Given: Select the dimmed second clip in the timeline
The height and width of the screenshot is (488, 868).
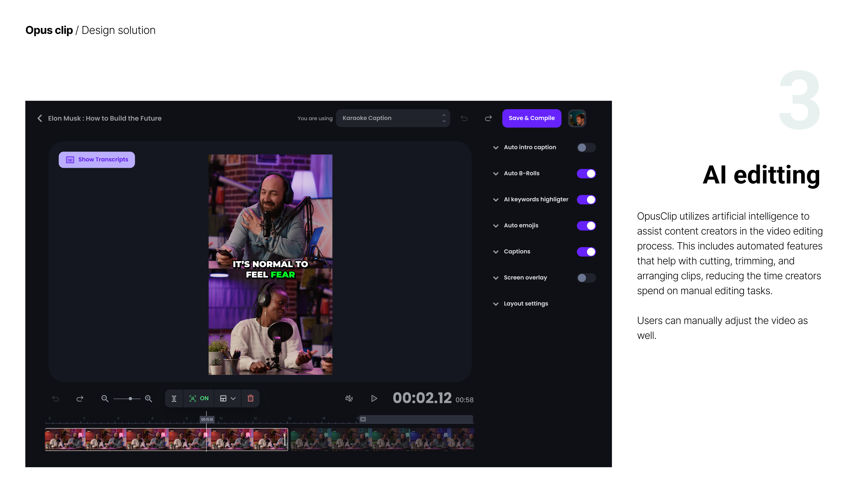Looking at the screenshot, I should point(382,439).
